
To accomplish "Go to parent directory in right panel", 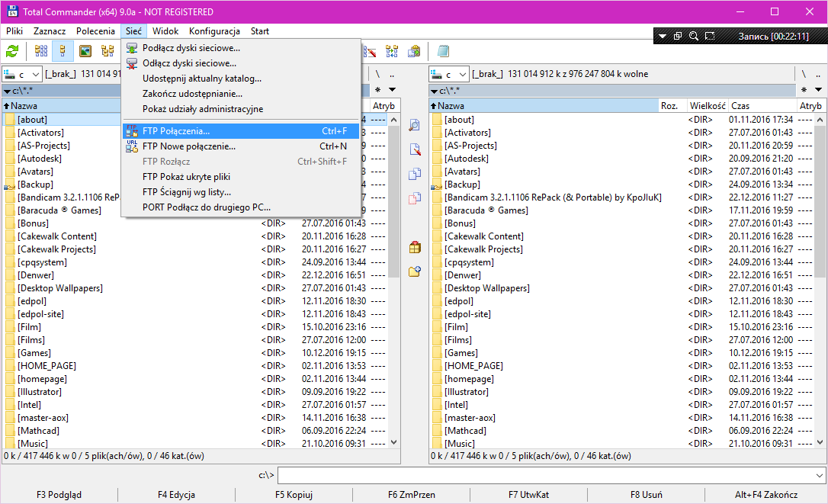I will point(818,74).
